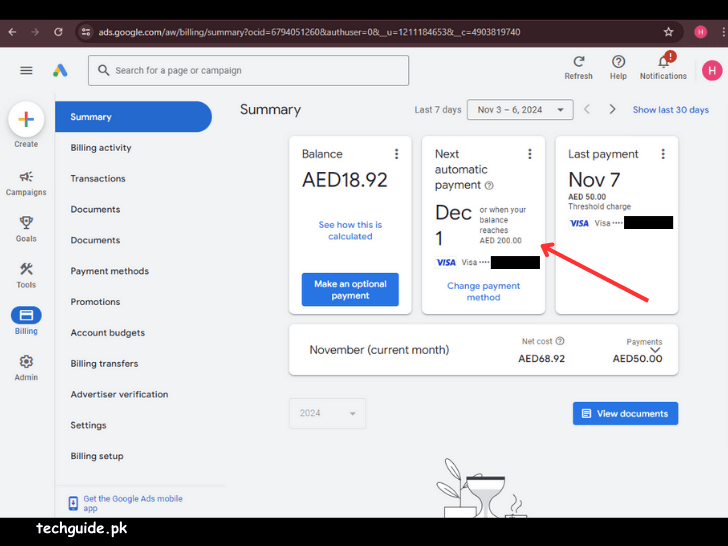Open Billing activity page
Image resolution: width=728 pixels, height=546 pixels.
[x=101, y=148]
